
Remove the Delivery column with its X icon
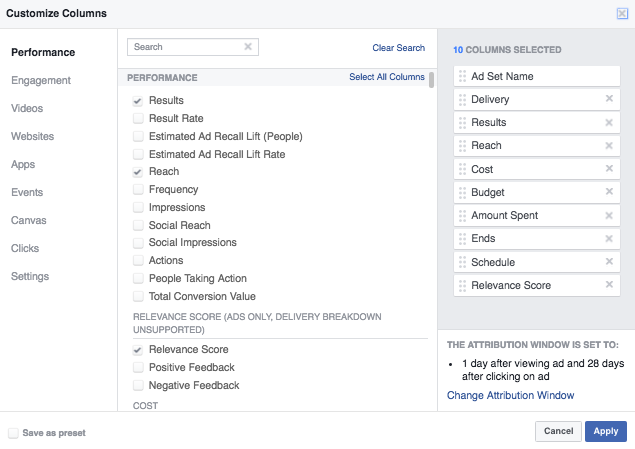[x=609, y=99]
